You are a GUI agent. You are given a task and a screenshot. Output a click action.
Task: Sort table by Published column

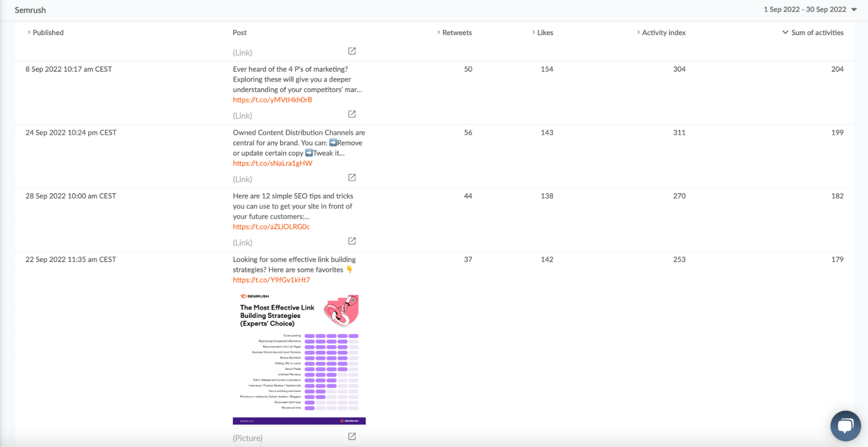[x=48, y=33]
